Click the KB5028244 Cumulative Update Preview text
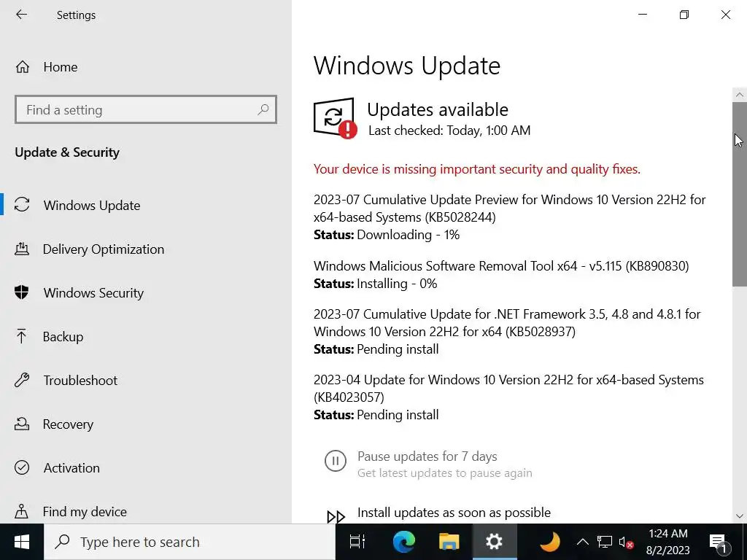747x560 pixels. tap(509, 208)
